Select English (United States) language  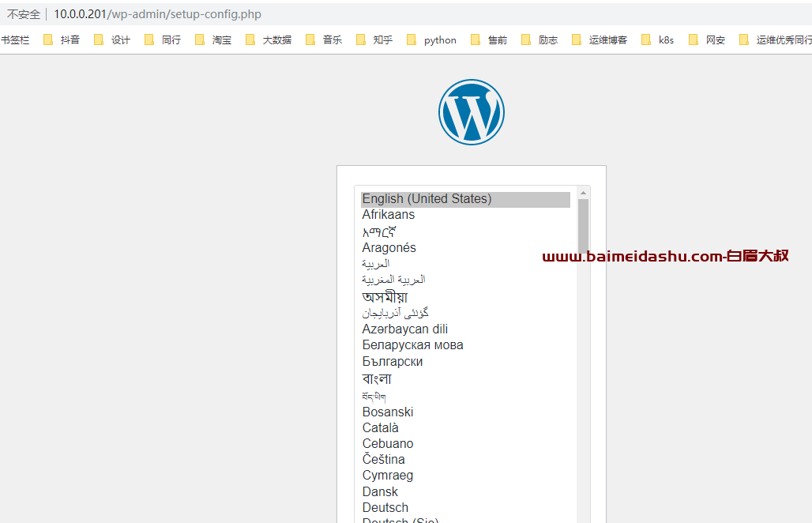tap(465, 199)
